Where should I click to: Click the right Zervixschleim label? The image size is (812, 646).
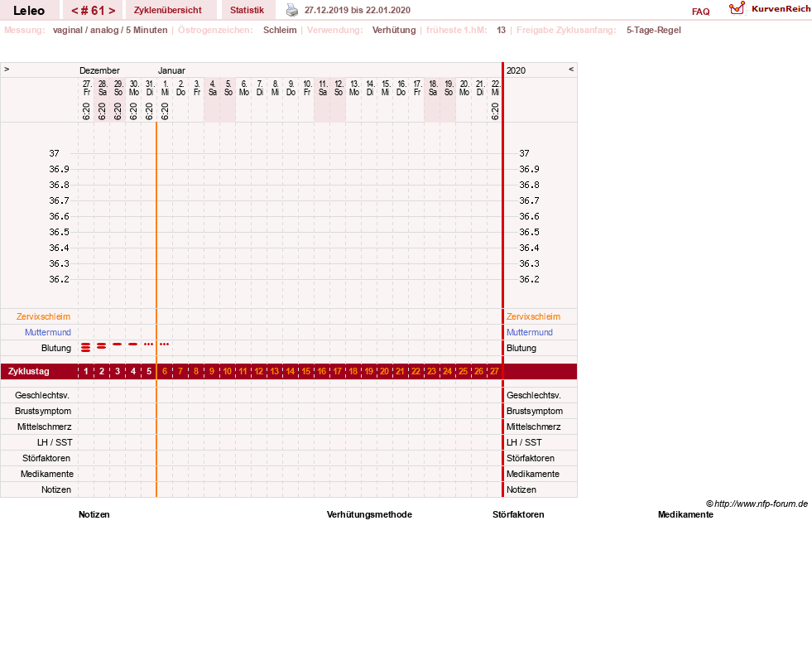tap(533, 316)
